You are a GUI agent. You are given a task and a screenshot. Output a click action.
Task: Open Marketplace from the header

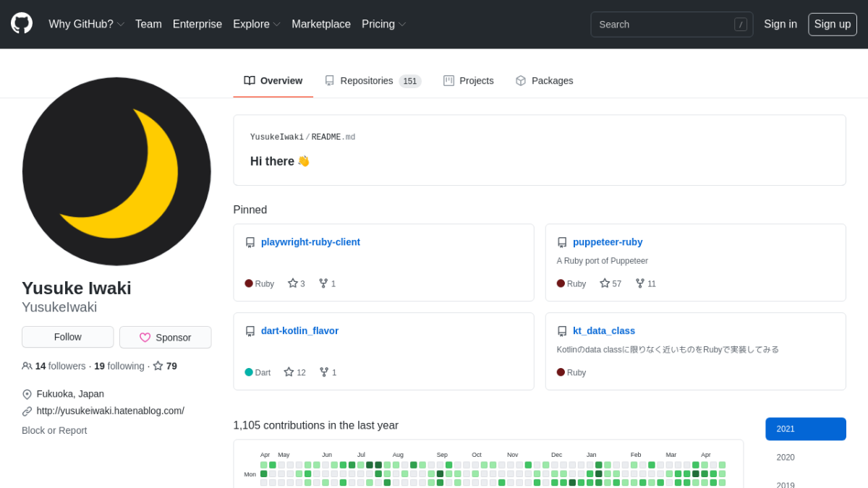coord(321,24)
